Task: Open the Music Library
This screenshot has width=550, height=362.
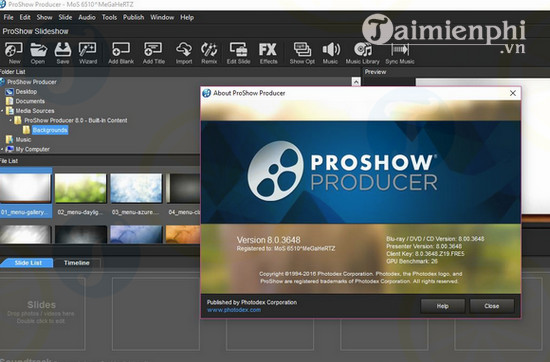Action: click(x=363, y=53)
